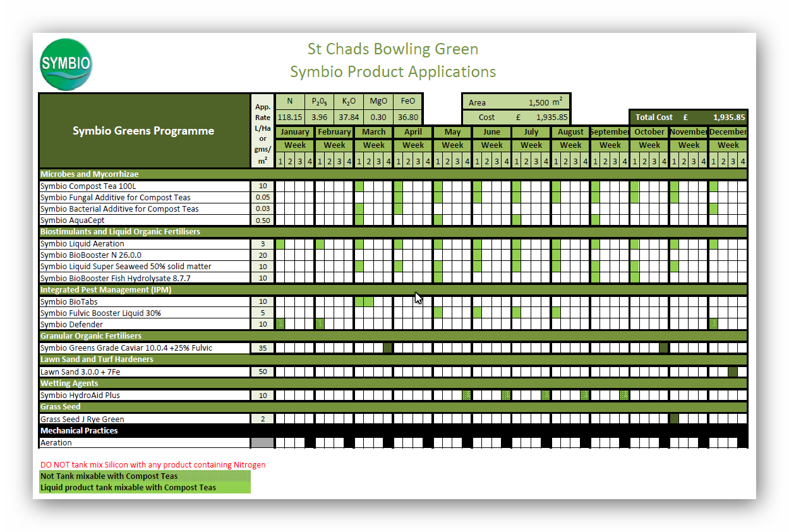Viewport: 789px width, 532px height.
Task: Select the Area cell showing 1,500 m²
Action: [515, 102]
